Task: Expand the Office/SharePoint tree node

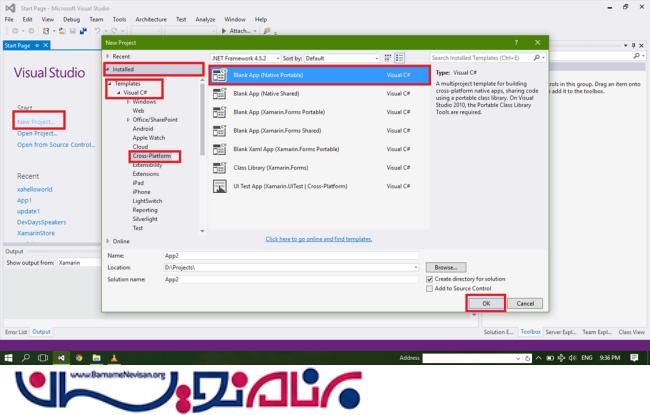Action: [x=128, y=120]
